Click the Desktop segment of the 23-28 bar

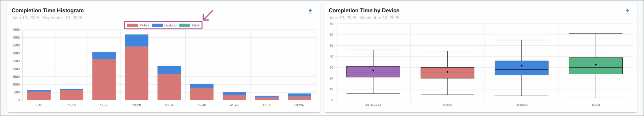pos(137,41)
